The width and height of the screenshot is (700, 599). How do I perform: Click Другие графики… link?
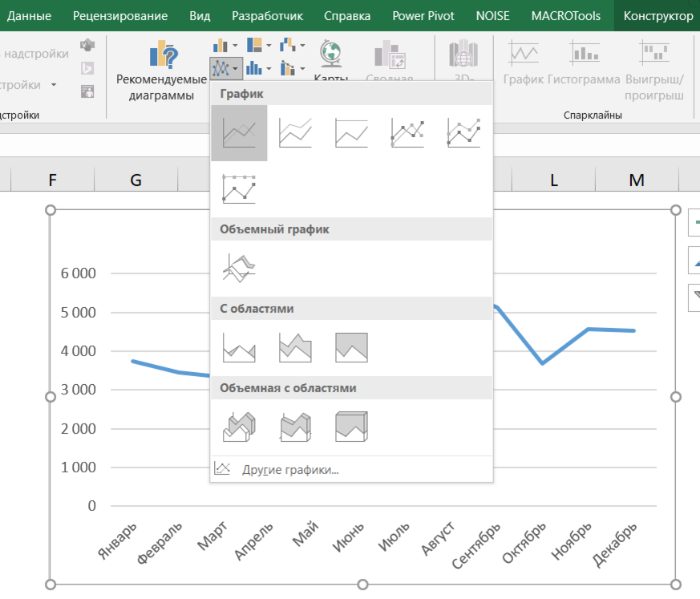pos(290,470)
